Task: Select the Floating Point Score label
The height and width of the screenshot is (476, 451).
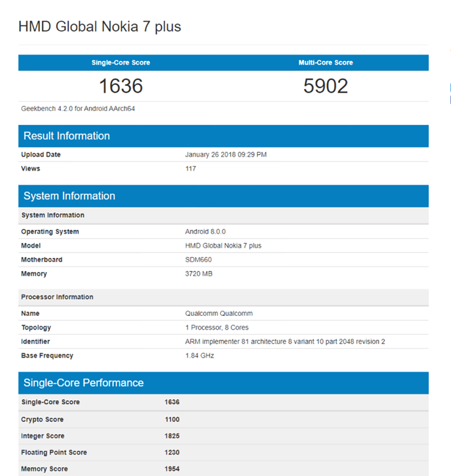Action: pos(54,452)
